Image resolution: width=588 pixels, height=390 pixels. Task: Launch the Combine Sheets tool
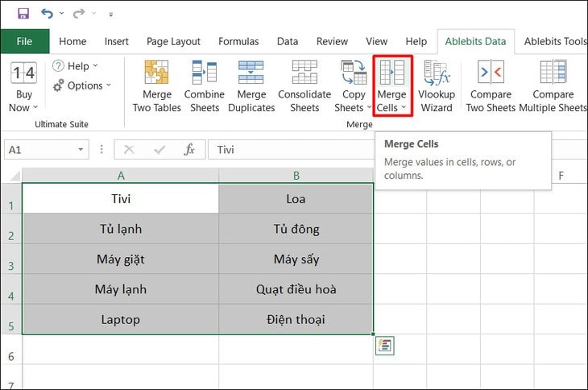coord(205,86)
